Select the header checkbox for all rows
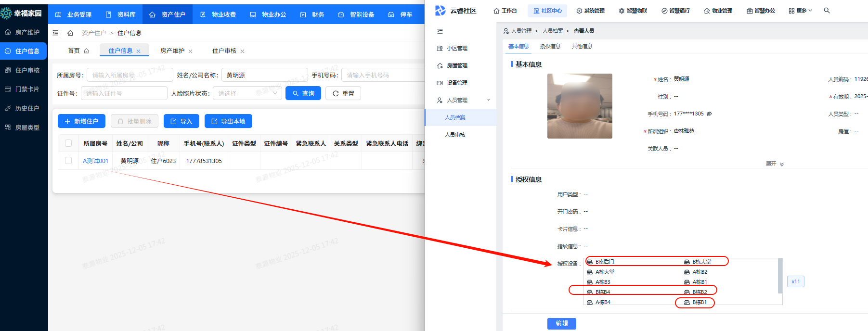This screenshot has width=868, height=331. tap(68, 143)
